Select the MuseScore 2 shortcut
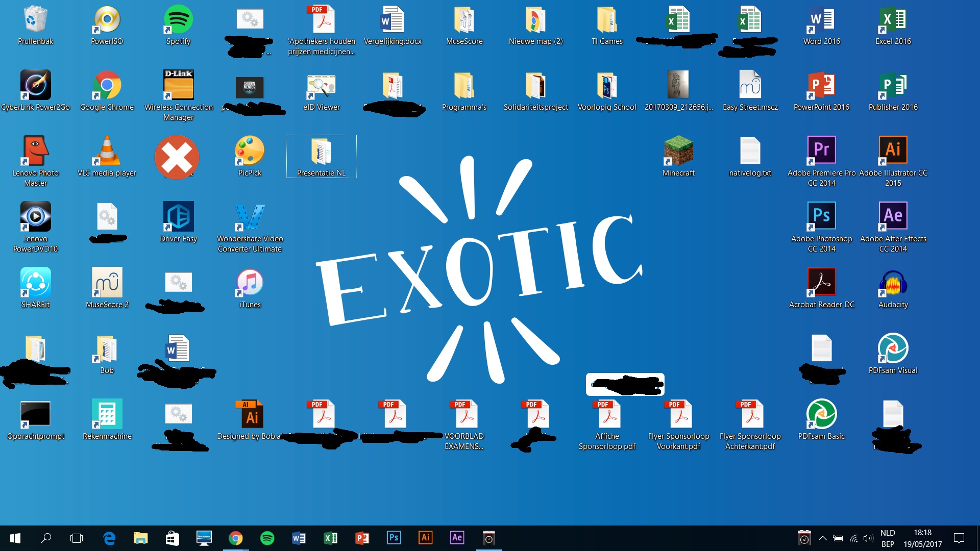Image resolution: width=980 pixels, height=551 pixels. coord(107,283)
